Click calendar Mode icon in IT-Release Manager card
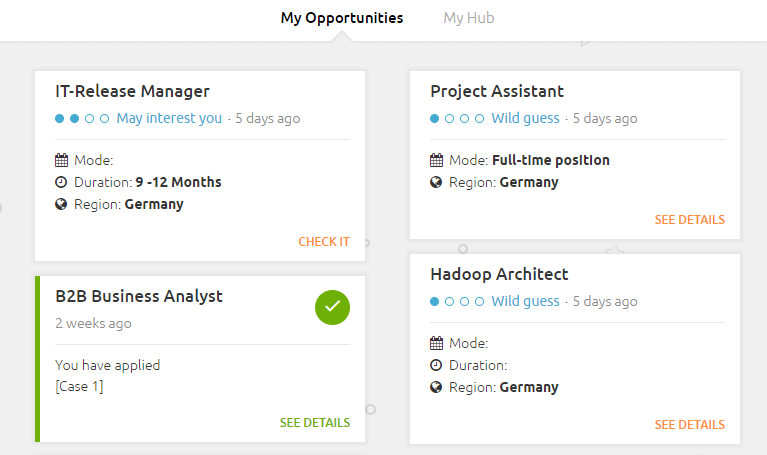 coord(61,160)
